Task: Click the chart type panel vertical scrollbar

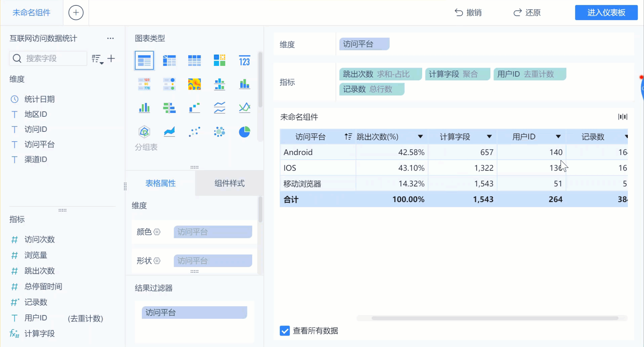Action: (260, 79)
